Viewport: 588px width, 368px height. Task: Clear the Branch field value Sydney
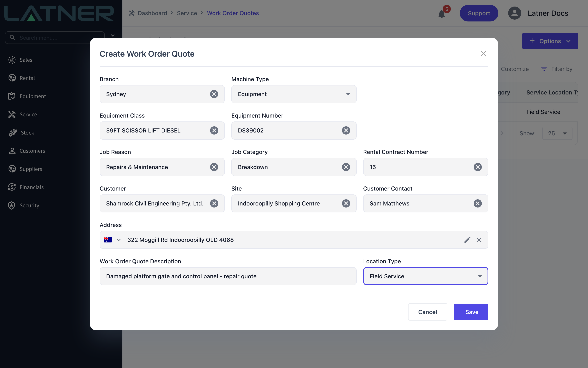click(x=214, y=94)
